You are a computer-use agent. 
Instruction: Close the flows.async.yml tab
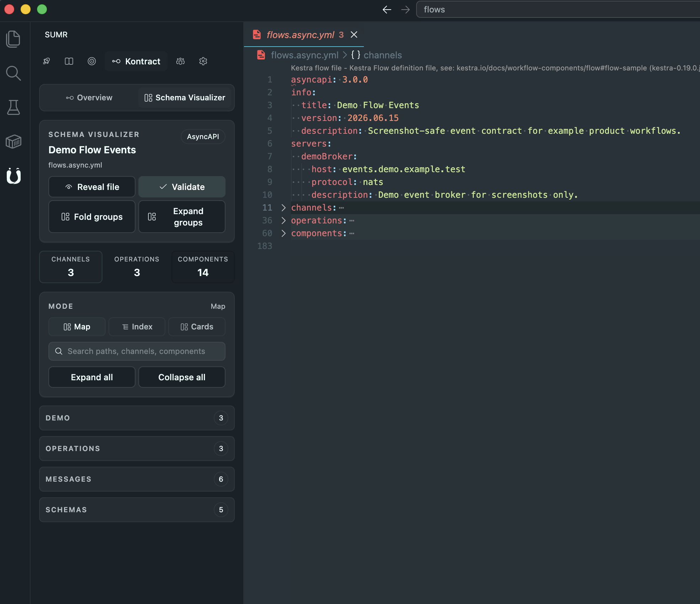354,35
